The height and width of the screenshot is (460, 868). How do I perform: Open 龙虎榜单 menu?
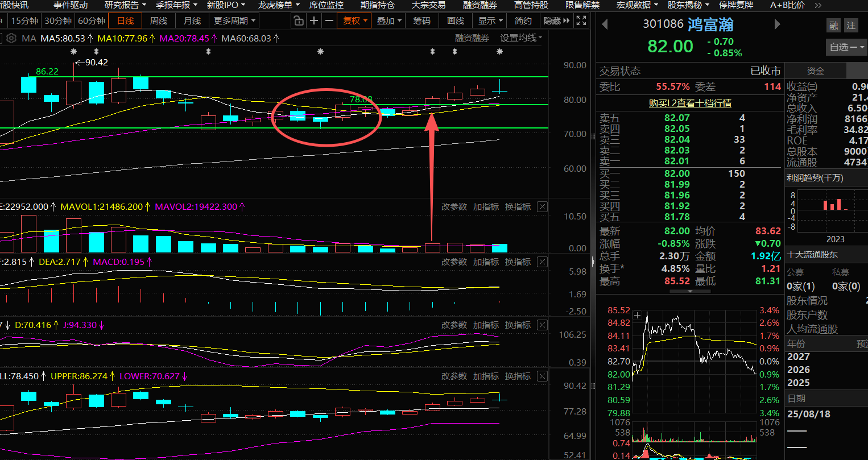pyautogui.click(x=279, y=5)
